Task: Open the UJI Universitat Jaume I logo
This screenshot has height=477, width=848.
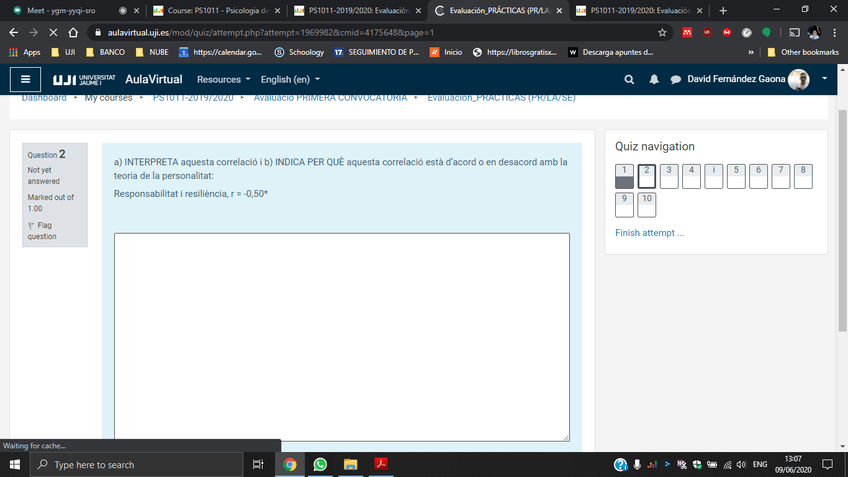Action: pyautogui.click(x=84, y=80)
